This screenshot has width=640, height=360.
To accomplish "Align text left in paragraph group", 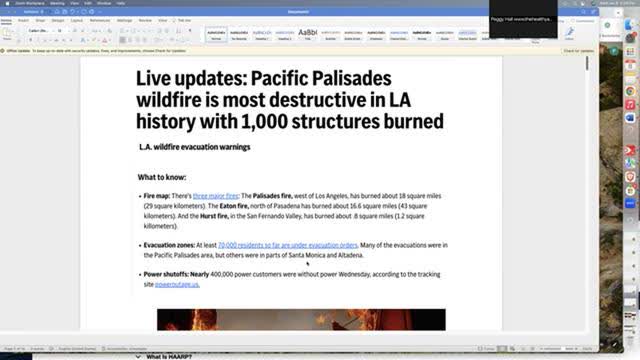I will tap(122, 40).
